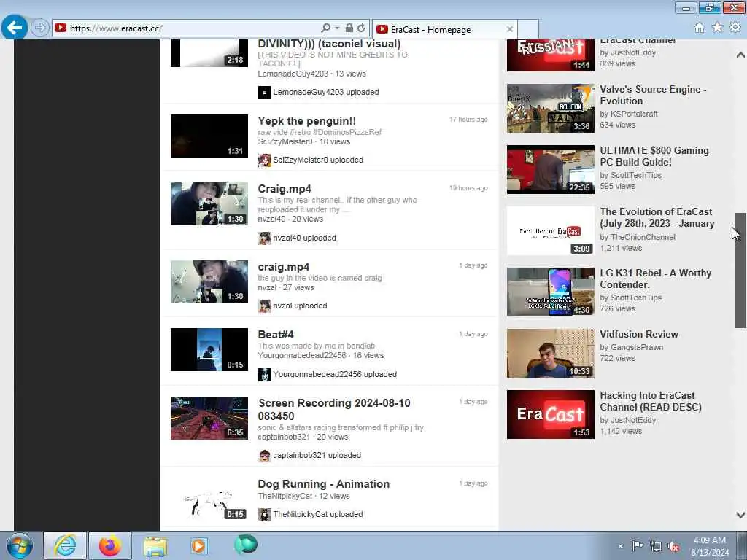The height and width of the screenshot is (560, 747).
Task: Click the Beat#4 video thumbnail
Action: click(209, 349)
